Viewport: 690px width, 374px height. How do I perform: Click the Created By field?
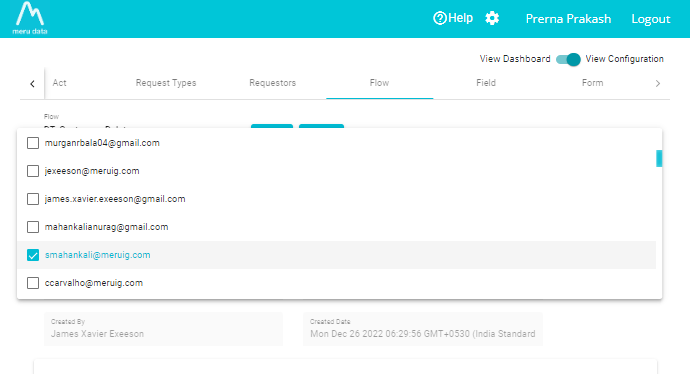coord(163,329)
